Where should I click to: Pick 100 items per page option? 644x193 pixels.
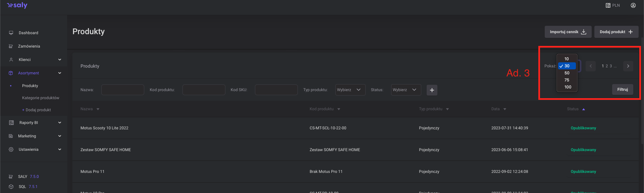click(568, 87)
